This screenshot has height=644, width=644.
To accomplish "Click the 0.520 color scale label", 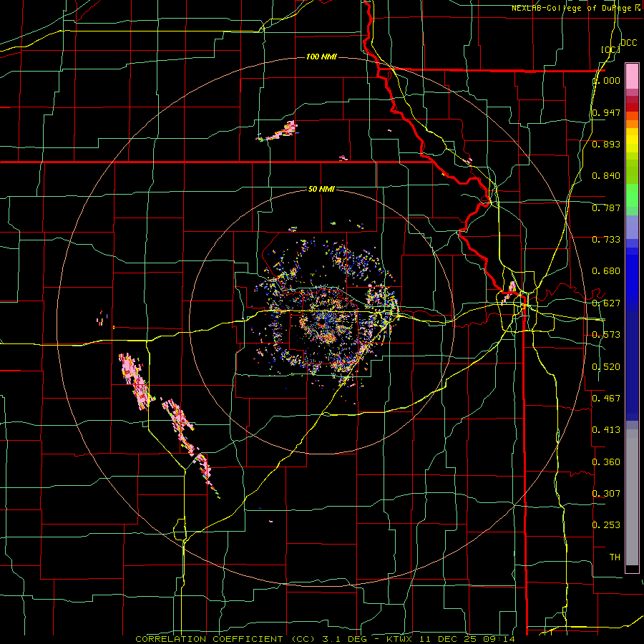I will (x=606, y=367).
